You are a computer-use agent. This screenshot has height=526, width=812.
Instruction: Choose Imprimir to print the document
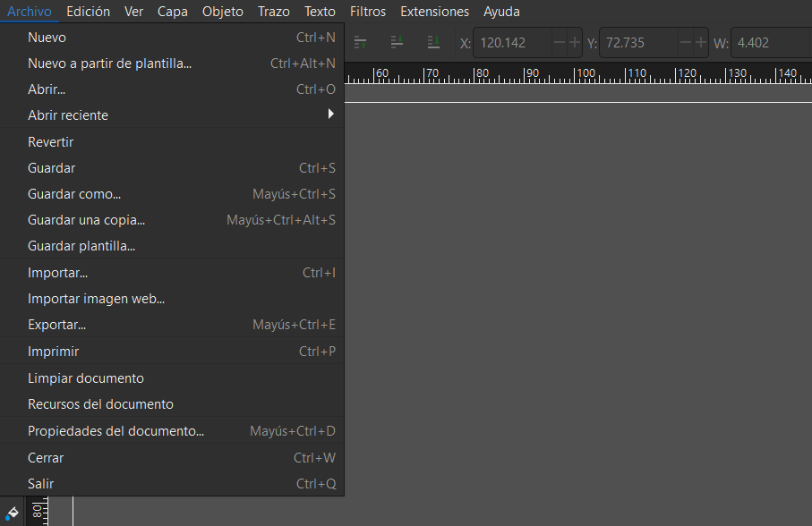(x=172, y=352)
